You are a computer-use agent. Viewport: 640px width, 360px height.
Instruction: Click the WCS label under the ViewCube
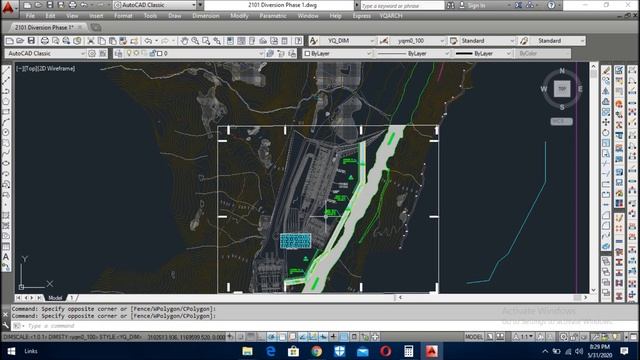pos(561,122)
